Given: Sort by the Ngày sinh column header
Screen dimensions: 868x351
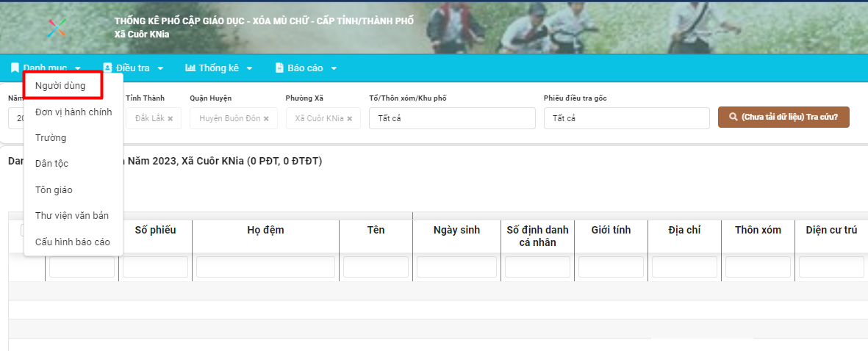Looking at the screenshot, I should [456, 230].
